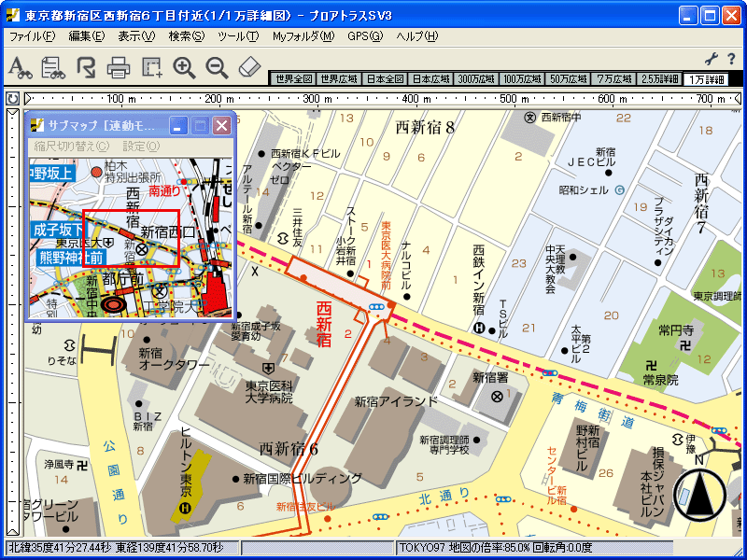Viewport: 747px width, 560px height.
Task: Click the school symbol at 西新宿中
Action: pos(529,118)
